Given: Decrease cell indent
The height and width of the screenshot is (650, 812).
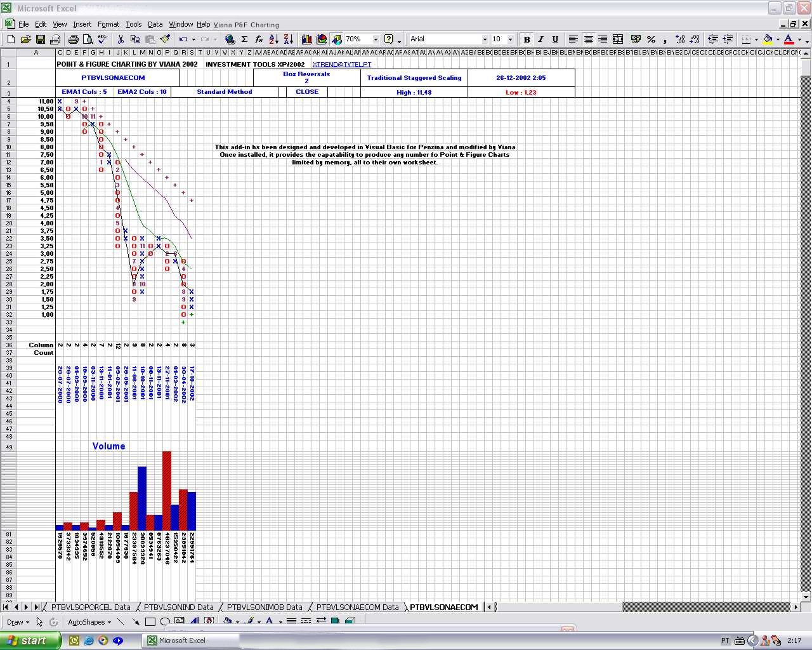Looking at the screenshot, I should coord(713,39).
